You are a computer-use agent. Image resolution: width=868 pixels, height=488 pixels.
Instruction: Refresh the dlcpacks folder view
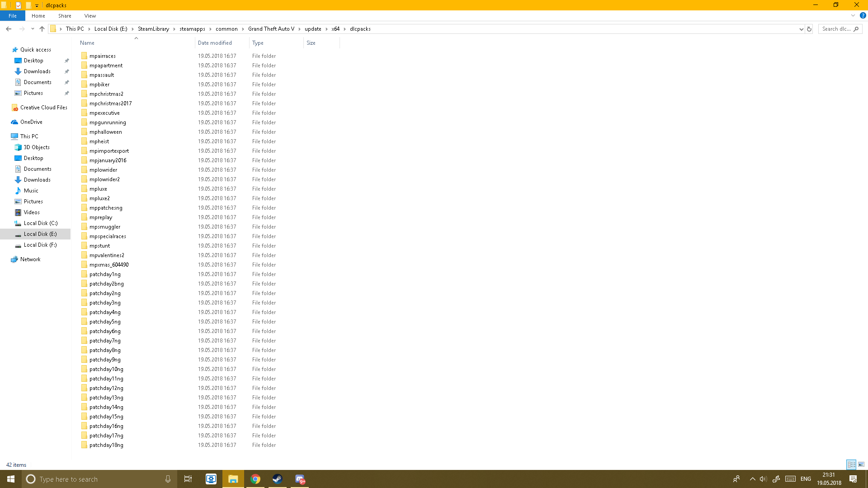[809, 29]
